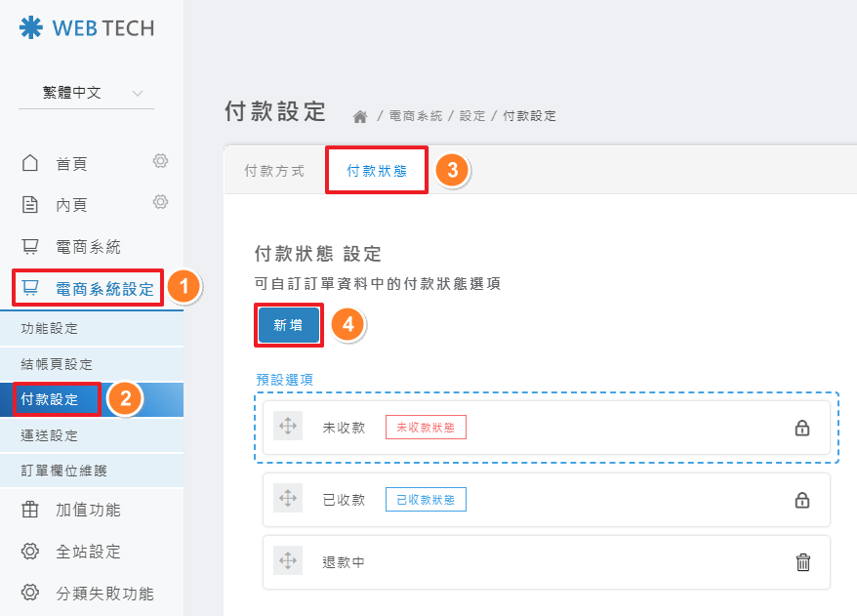Open the 繁體中文 language dropdown
The height and width of the screenshot is (616, 857).
[87, 94]
